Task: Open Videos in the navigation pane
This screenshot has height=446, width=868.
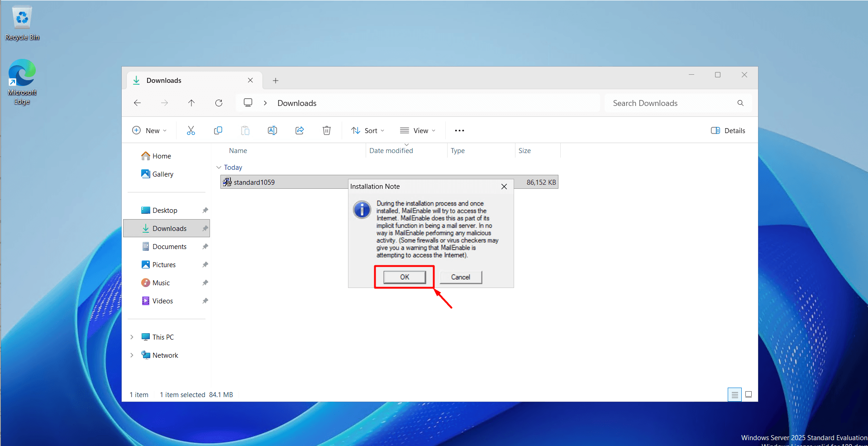Action: tap(157, 301)
